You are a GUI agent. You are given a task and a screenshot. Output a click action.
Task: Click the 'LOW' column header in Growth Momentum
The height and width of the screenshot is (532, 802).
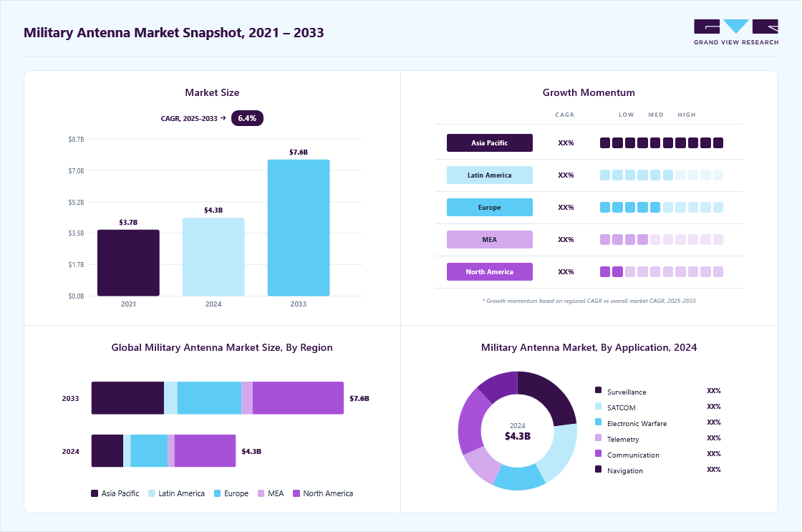626,115
